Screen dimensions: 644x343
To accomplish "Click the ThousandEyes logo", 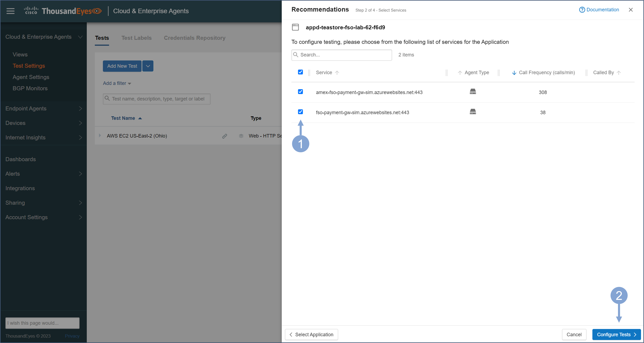I will (x=63, y=11).
